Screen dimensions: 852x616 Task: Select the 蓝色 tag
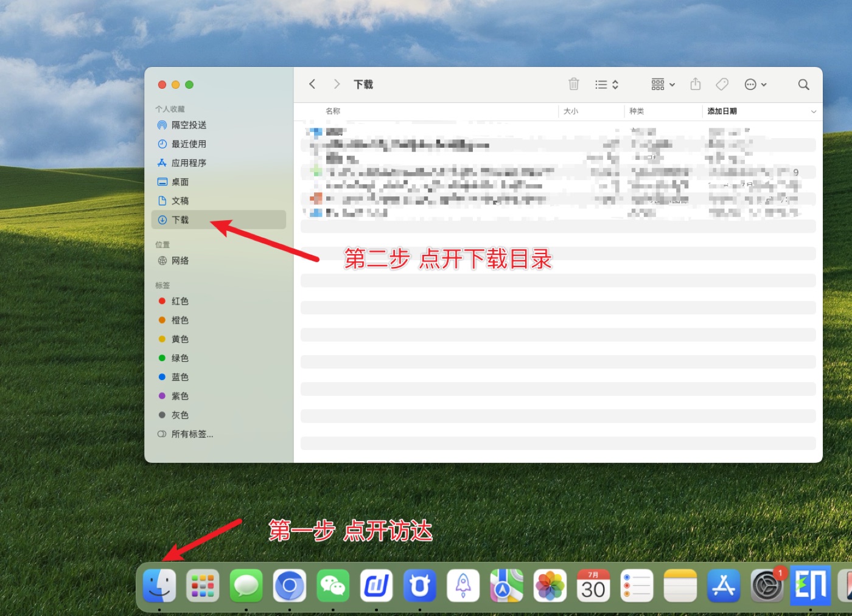[218, 377]
